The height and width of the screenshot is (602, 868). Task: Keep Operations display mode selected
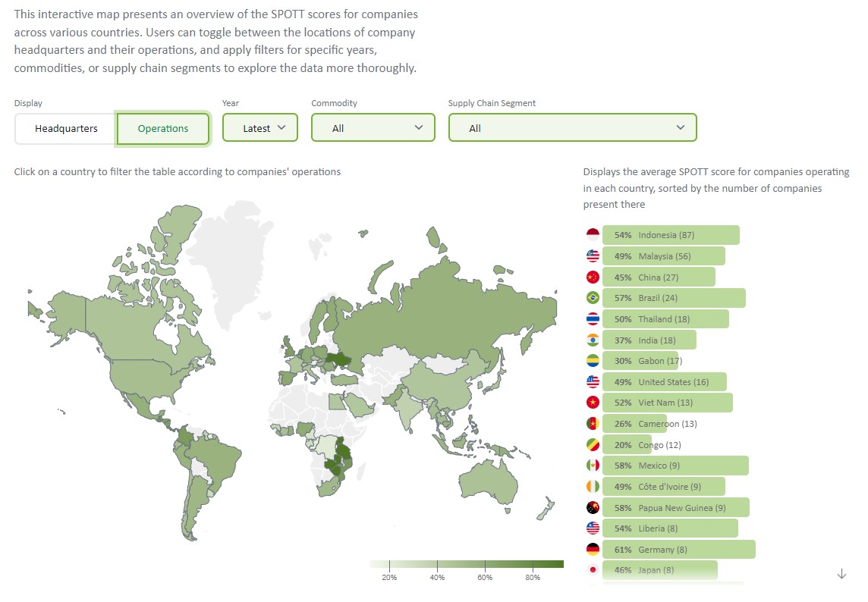coord(162,129)
